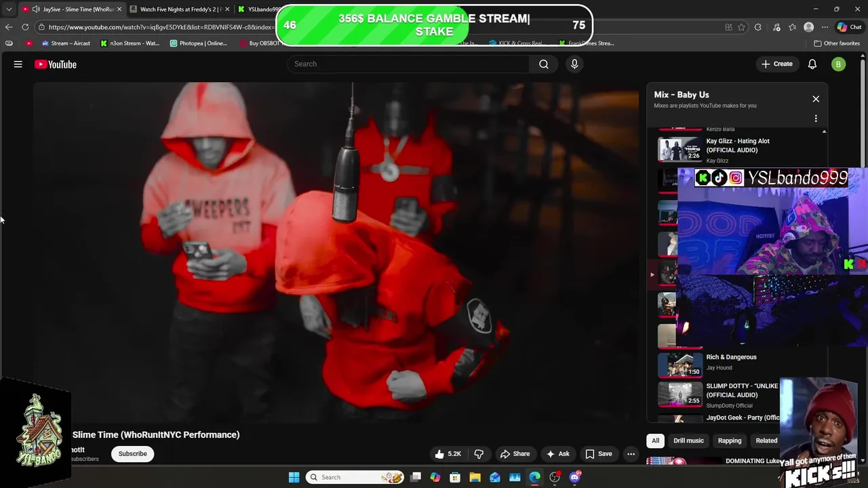Click the YouTube search magnifier button
Screen dimensions: 868x488
[x=544, y=64]
